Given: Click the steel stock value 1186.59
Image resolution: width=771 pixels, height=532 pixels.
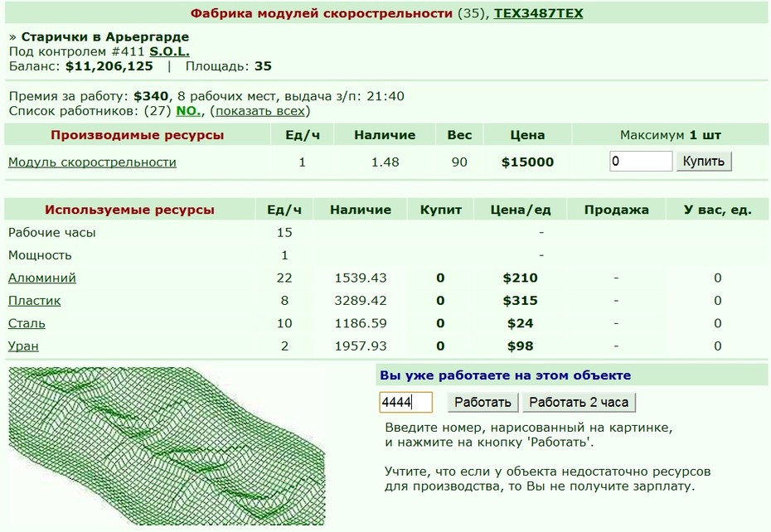Looking at the screenshot, I should click(361, 323).
